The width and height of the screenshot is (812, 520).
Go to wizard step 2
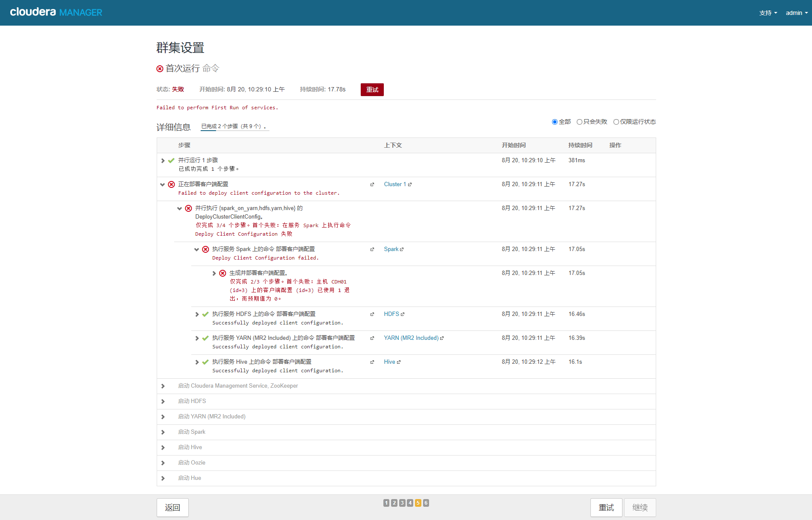[x=394, y=503]
